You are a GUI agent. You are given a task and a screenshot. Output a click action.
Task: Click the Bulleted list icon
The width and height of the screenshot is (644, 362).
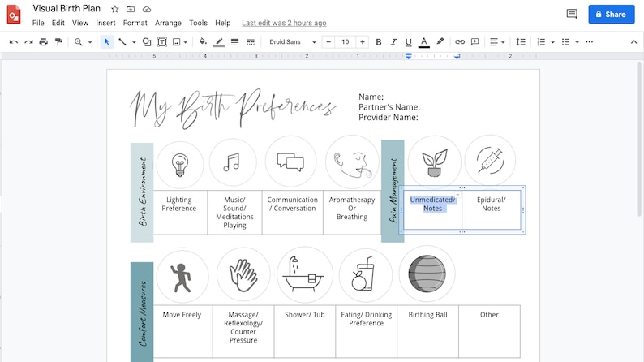pyautogui.click(x=565, y=42)
